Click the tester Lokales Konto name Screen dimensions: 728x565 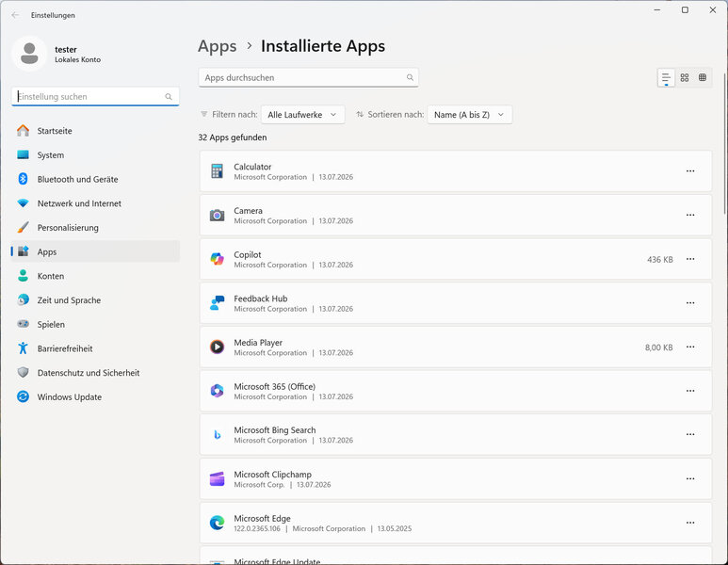77,54
